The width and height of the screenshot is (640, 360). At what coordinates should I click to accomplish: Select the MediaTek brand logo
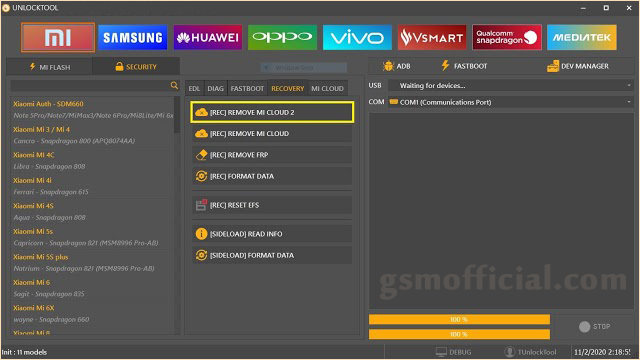coord(582,38)
